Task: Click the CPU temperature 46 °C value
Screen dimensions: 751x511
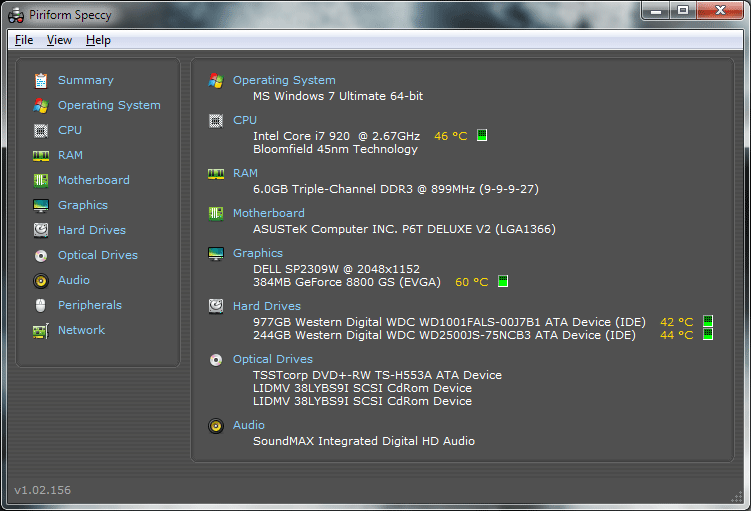Action: pos(451,136)
